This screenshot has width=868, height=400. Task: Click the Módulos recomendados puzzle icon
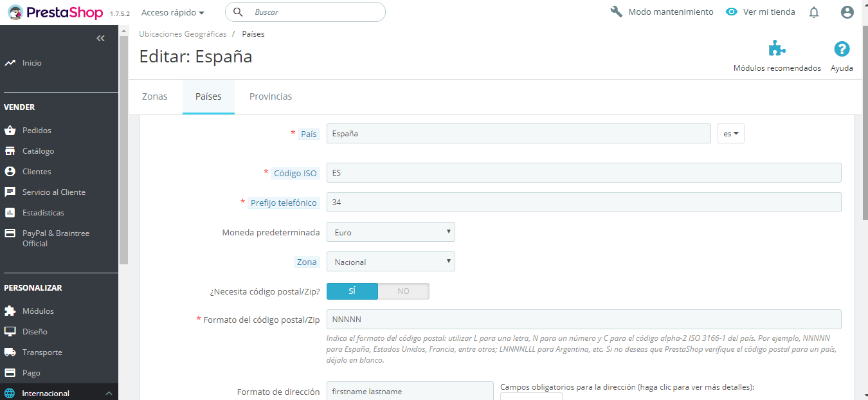[777, 49]
